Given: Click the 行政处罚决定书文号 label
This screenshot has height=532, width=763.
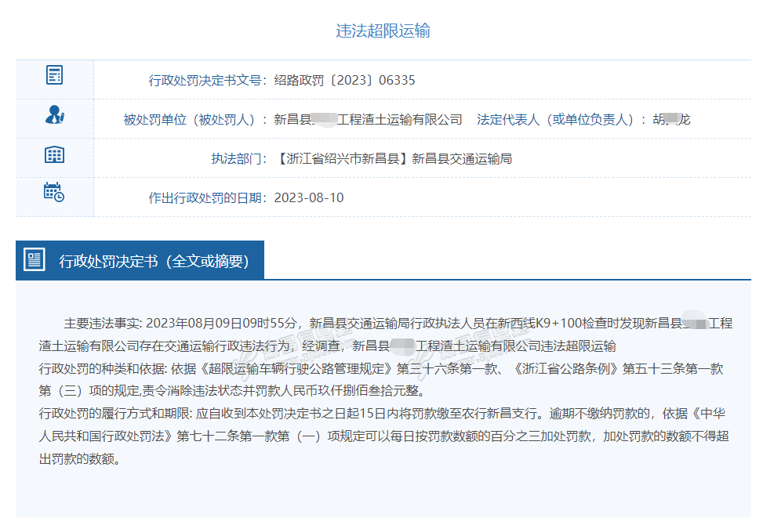Looking at the screenshot, I should (207, 80).
